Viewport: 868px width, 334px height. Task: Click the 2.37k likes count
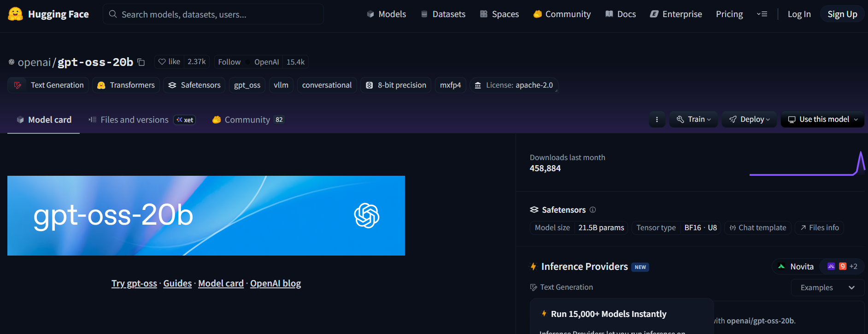click(197, 62)
